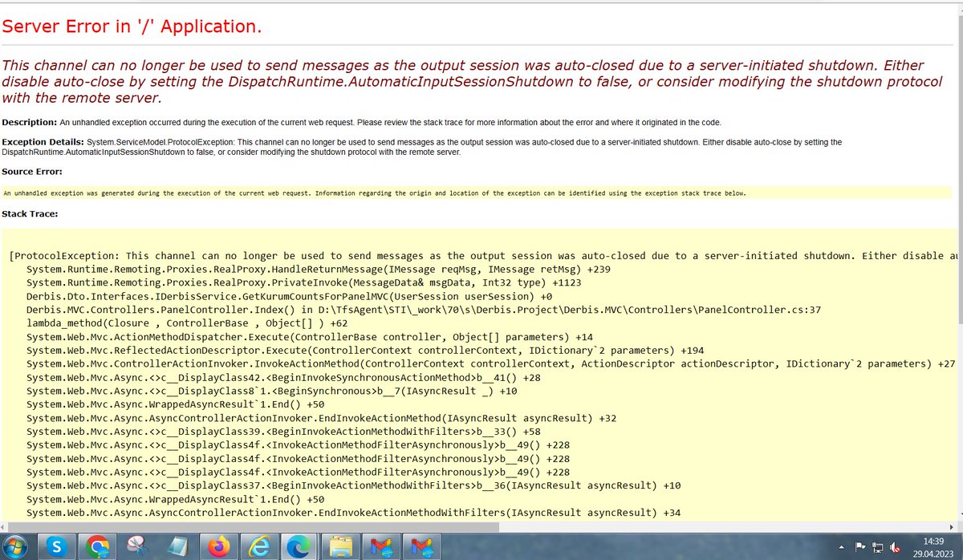Image resolution: width=963 pixels, height=560 pixels.
Task: Open Skype from the taskbar
Action: tap(56, 547)
